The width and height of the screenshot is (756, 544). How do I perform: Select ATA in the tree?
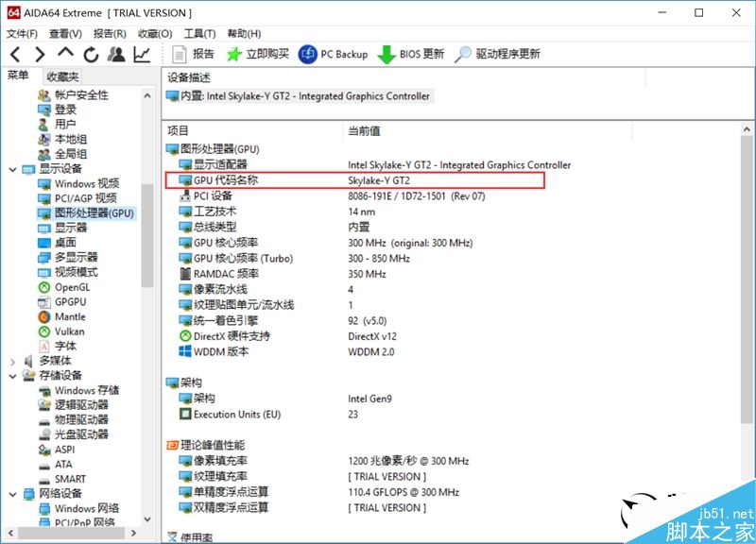55,465
